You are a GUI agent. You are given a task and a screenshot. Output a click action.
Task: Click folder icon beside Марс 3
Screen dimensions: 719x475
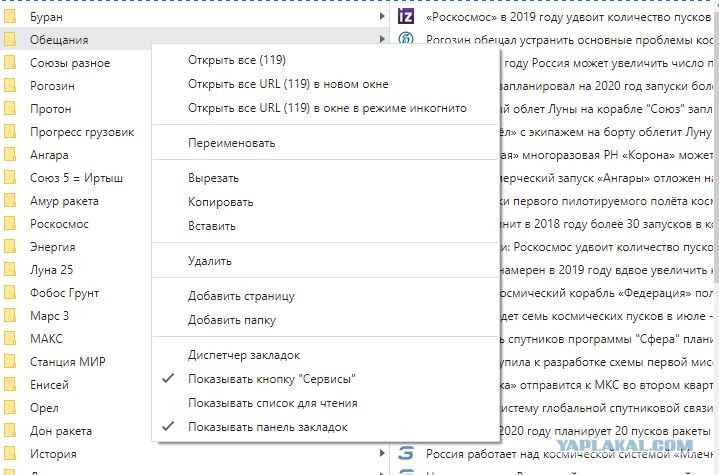coord(10,316)
